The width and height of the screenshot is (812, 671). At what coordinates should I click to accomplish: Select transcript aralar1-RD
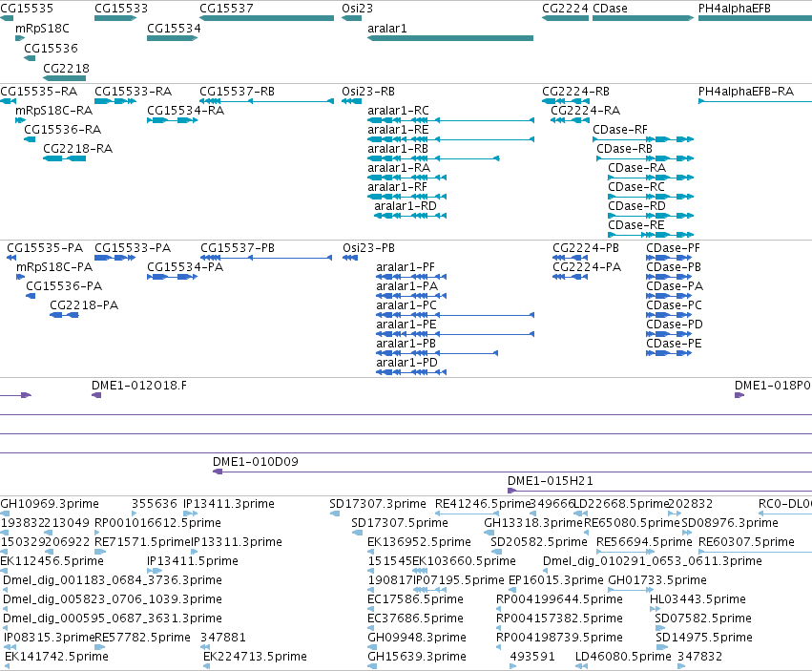(x=410, y=216)
